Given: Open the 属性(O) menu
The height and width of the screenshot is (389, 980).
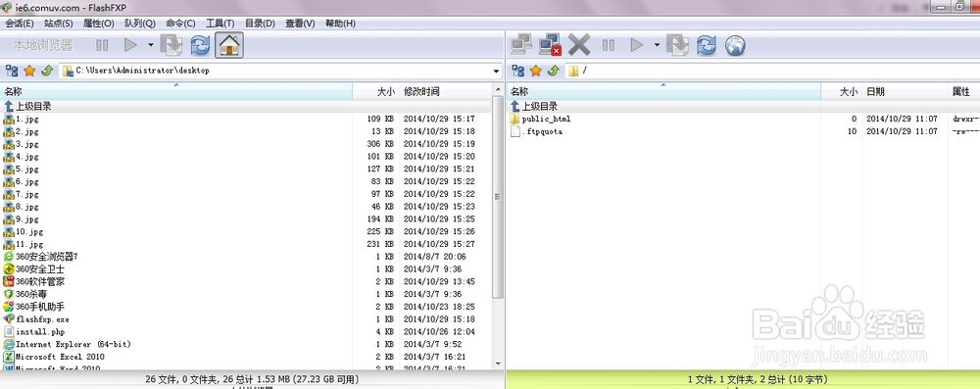Looking at the screenshot, I should pyautogui.click(x=98, y=24).
